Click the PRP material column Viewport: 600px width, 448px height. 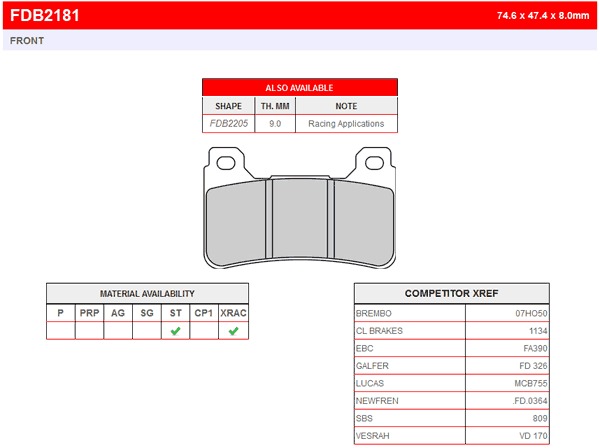click(x=89, y=313)
